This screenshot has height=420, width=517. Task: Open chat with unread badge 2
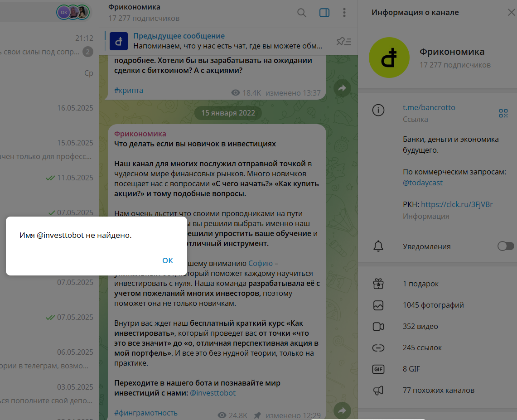49,45
